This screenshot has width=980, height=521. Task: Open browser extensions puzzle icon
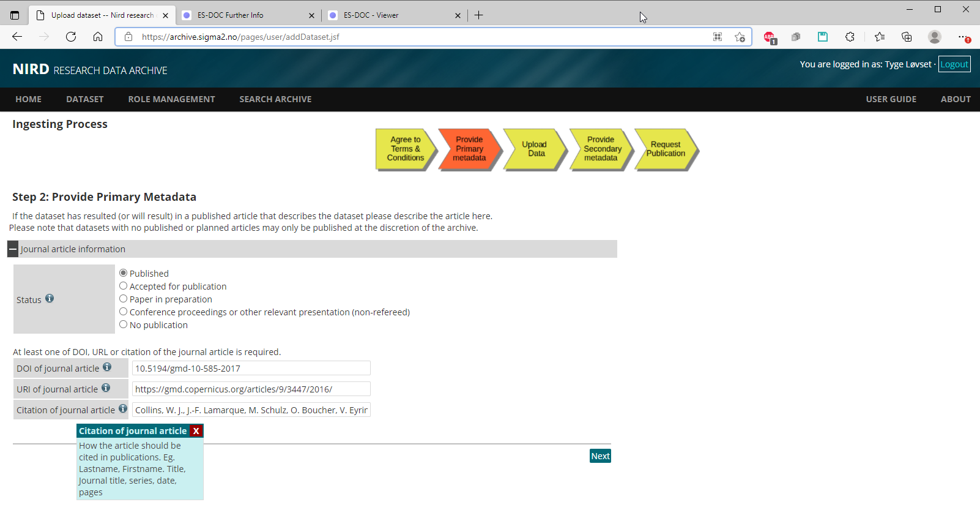[x=850, y=37]
